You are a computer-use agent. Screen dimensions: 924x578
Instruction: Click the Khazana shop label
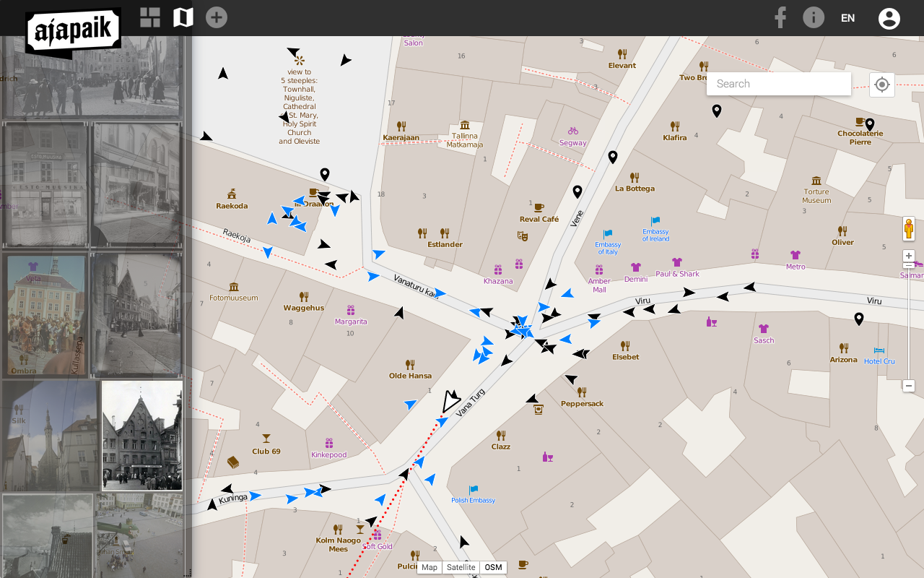click(x=498, y=281)
